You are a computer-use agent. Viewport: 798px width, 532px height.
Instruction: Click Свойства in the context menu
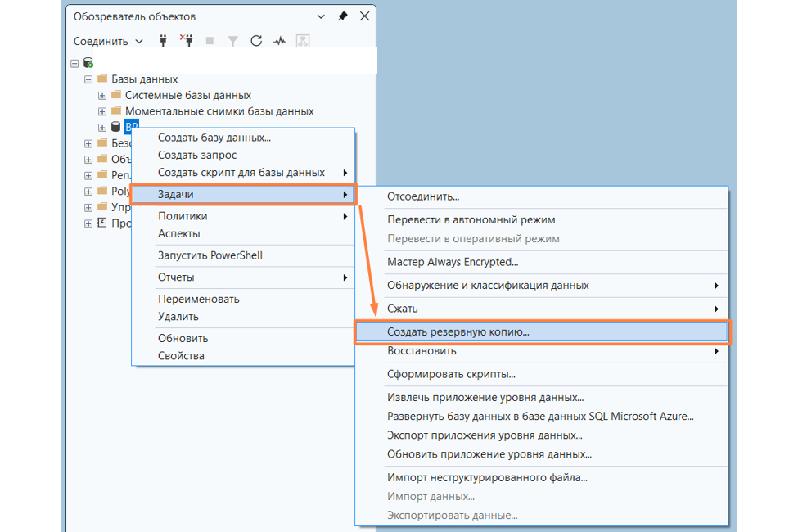(x=243, y=356)
